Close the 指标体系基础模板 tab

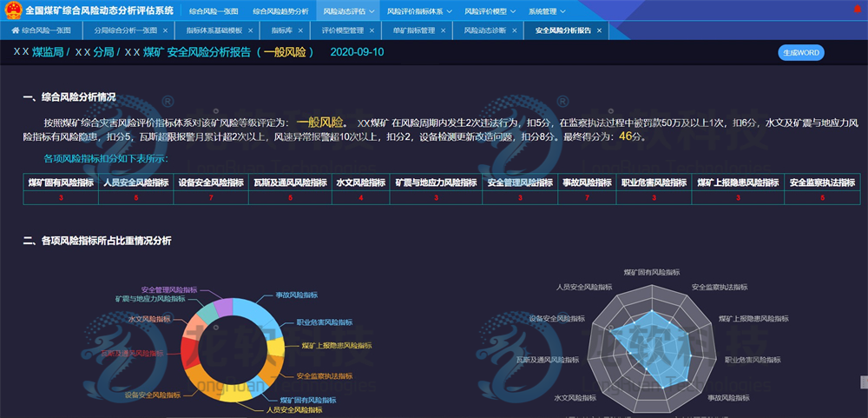click(x=250, y=30)
